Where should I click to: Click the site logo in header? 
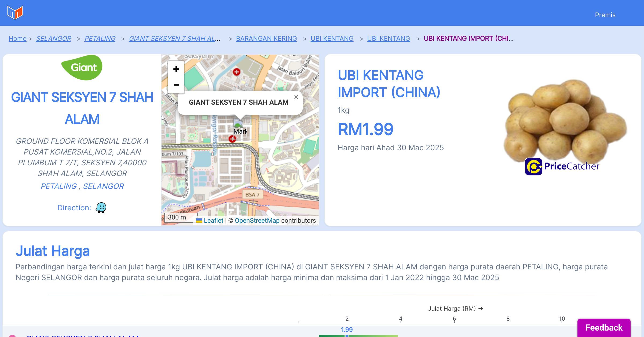[15, 12]
